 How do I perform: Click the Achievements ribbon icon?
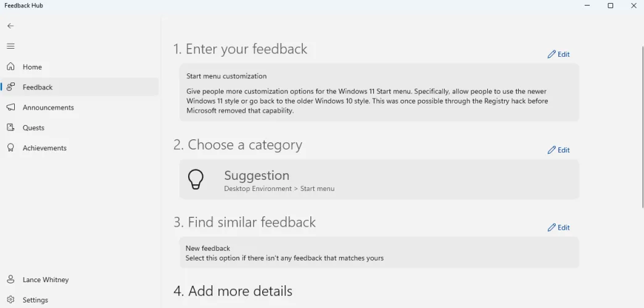[10, 148]
